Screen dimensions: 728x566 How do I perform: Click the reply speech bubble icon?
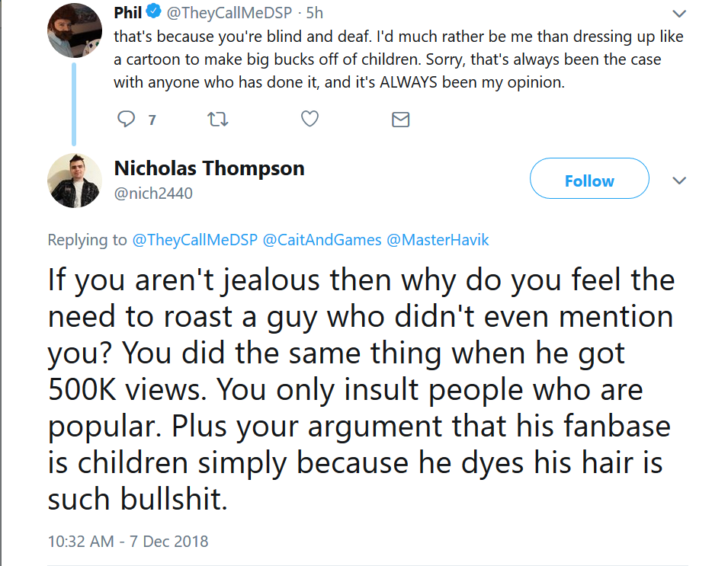click(x=126, y=120)
